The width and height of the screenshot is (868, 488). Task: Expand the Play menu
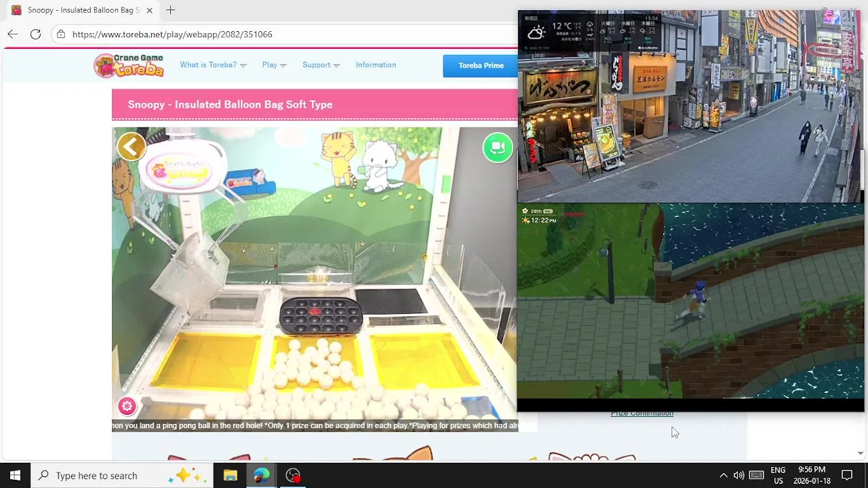point(274,65)
